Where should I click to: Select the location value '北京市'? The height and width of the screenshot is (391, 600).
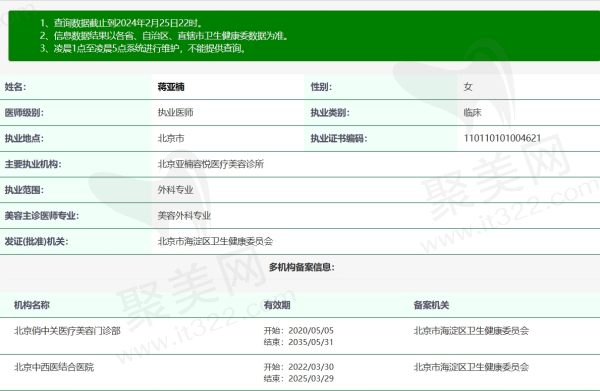pos(171,138)
